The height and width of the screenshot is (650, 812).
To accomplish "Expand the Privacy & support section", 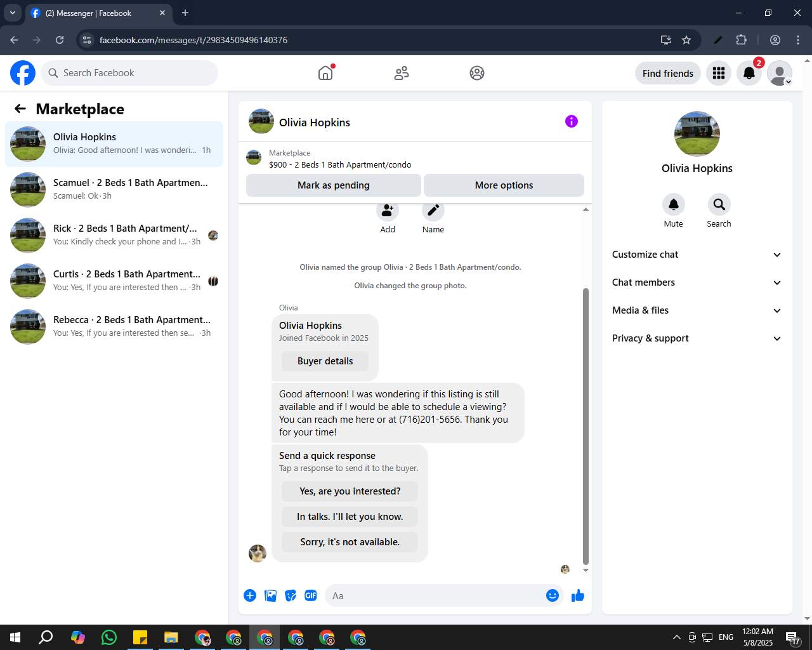I will 697,338.
